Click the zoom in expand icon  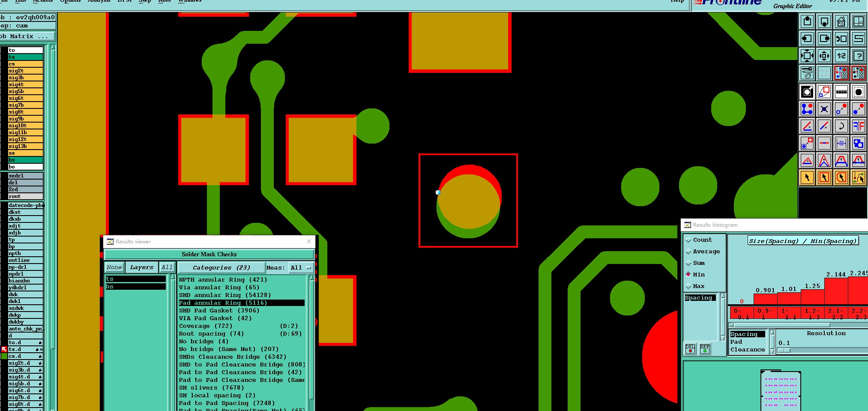point(807,56)
